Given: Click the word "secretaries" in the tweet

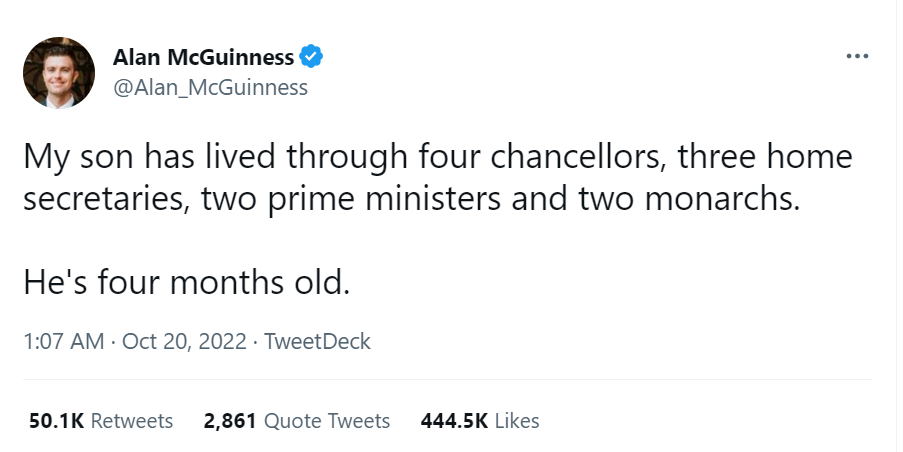Looking at the screenshot, I should pos(107,198).
